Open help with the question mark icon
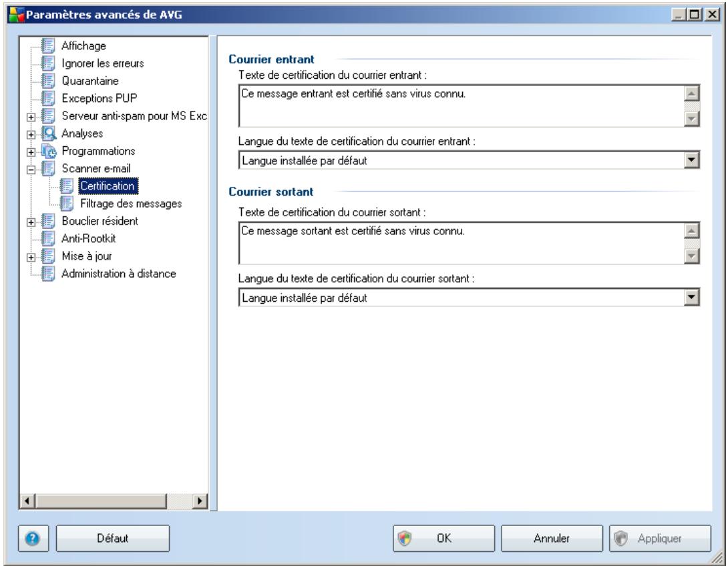This screenshot has height=566, width=728. coord(33,539)
